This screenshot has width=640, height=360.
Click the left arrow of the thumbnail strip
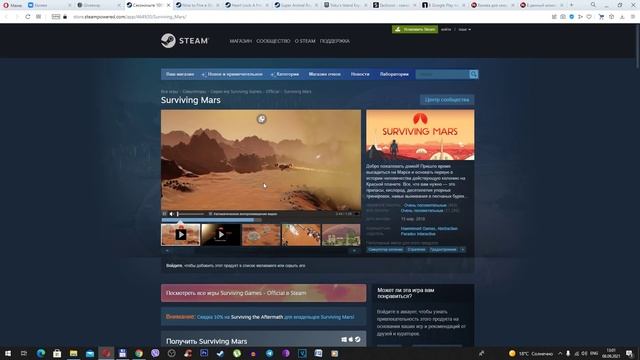167,251
